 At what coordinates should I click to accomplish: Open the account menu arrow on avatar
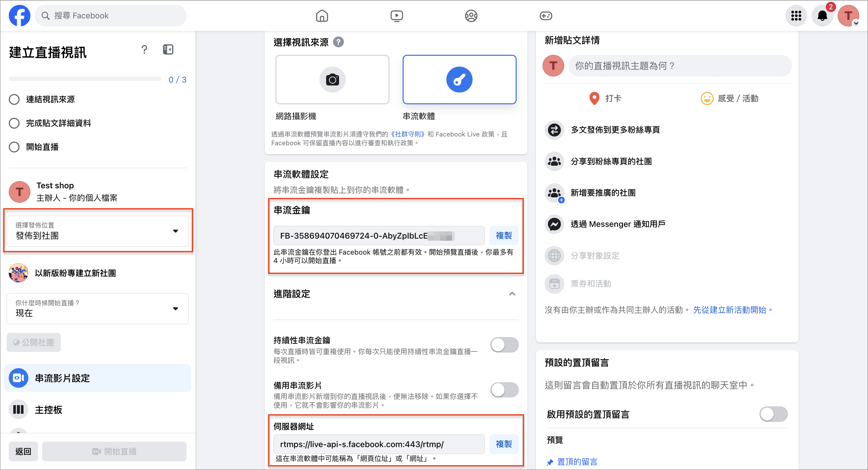pyautogui.click(x=856, y=23)
